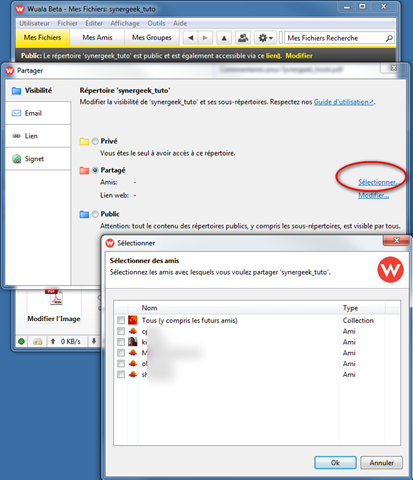Select Visibilité in Partager sidebar
This screenshot has height=480, width=413.
pyautogui.click(x=38, y=90)
